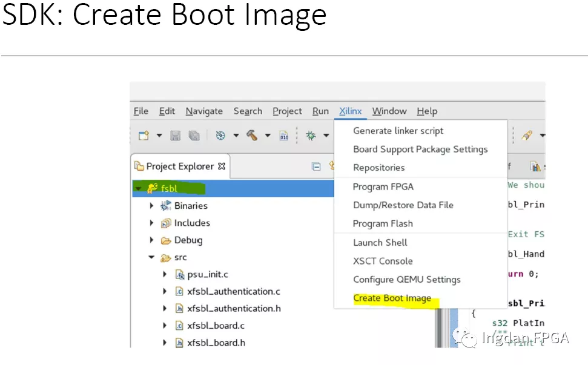Open the flashlight search dropdown arrow

click(542, 135)
